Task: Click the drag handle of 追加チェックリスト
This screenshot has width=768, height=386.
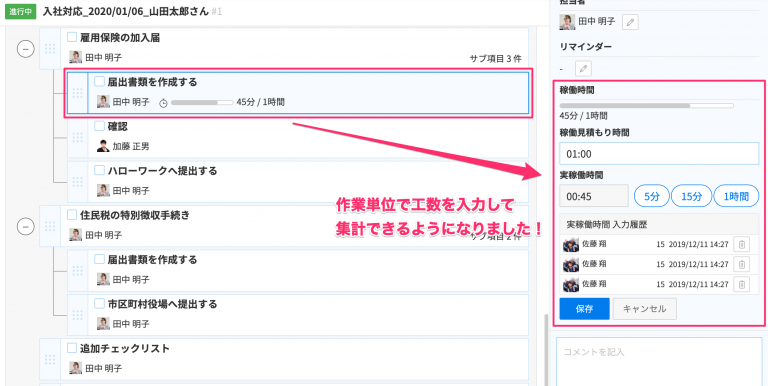Action: tap(50, 359)
